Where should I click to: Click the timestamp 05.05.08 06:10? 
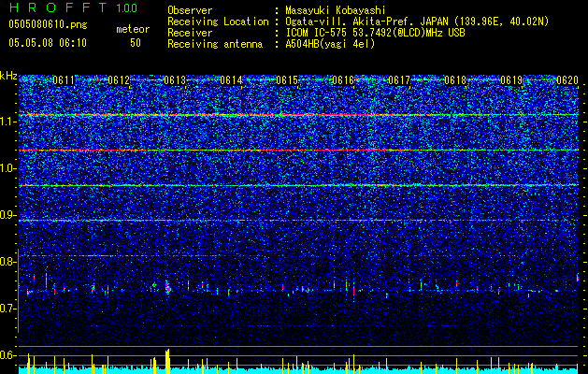tap(48, 43)
